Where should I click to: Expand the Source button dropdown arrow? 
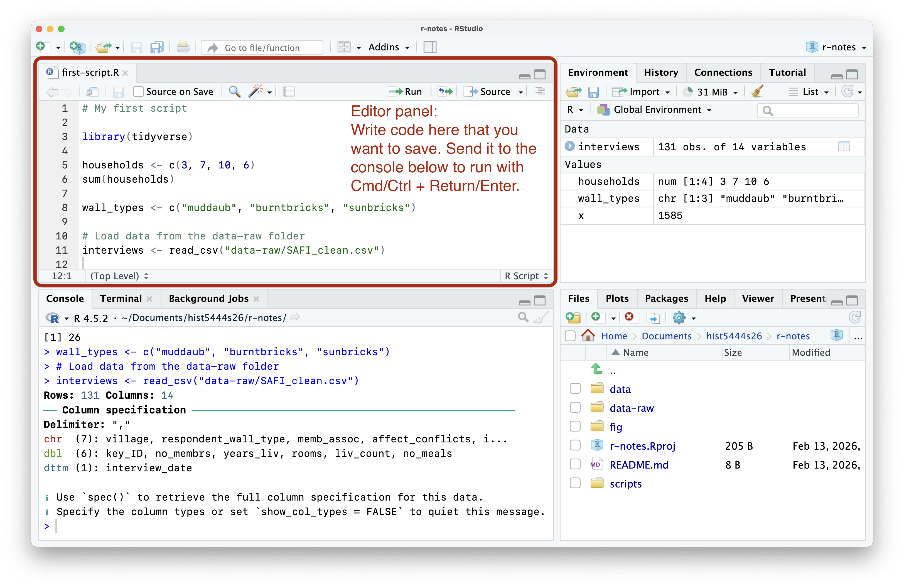520,91
